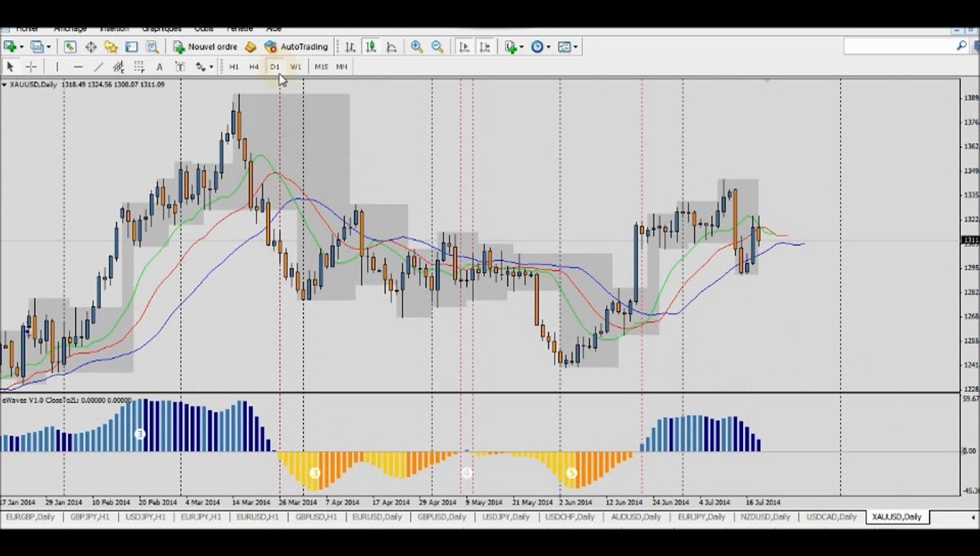Image resolution: width=980 pixels, height=556 pixels.
Task: Expand the Periods dropdown arrow
Action: click(x=548, y=47)
